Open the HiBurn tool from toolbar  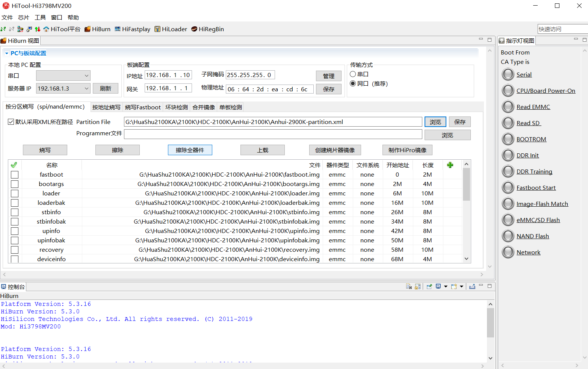tap(97, 29)
